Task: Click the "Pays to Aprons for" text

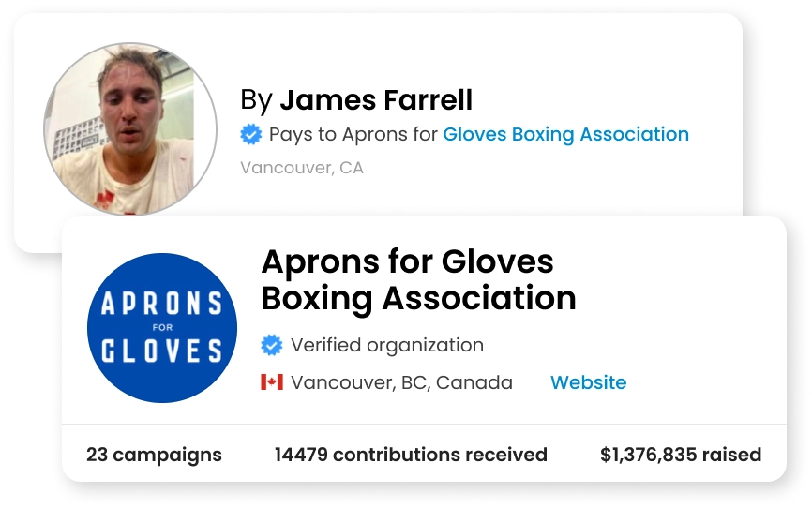Action: click(x=353, y=134)
